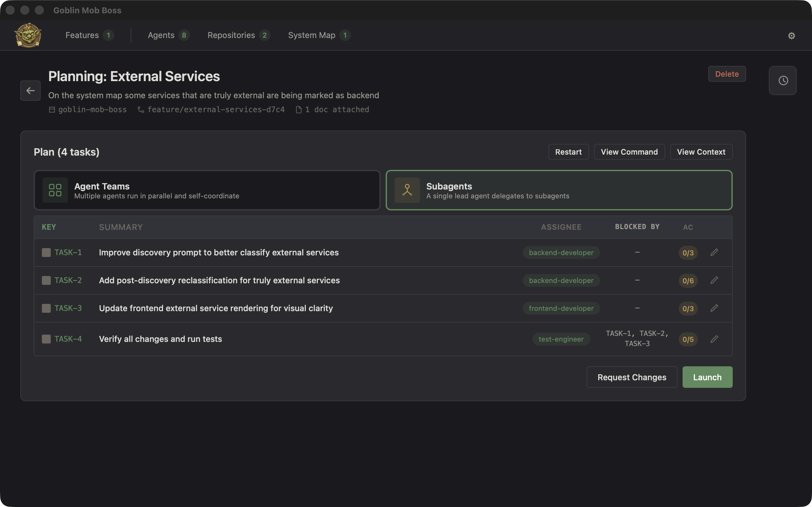Open history with clock icon
812x507 pixels.
click(x=783, y=80)
